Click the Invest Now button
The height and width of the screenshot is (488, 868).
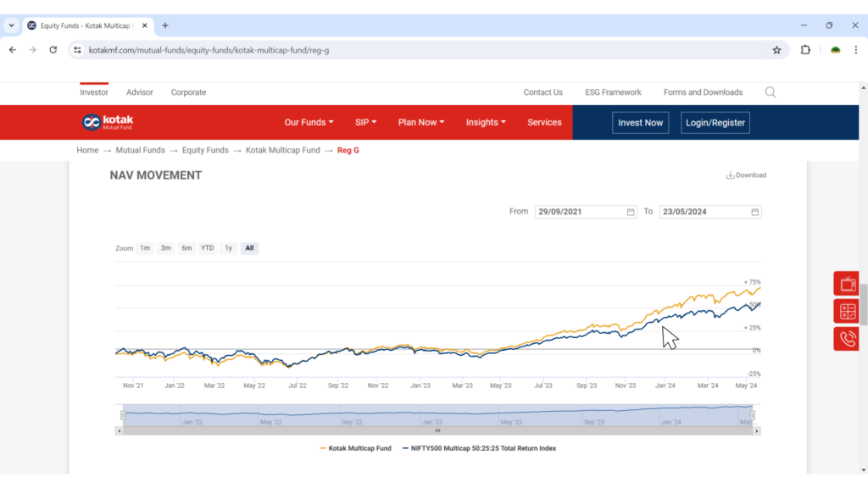pos(641,123)
